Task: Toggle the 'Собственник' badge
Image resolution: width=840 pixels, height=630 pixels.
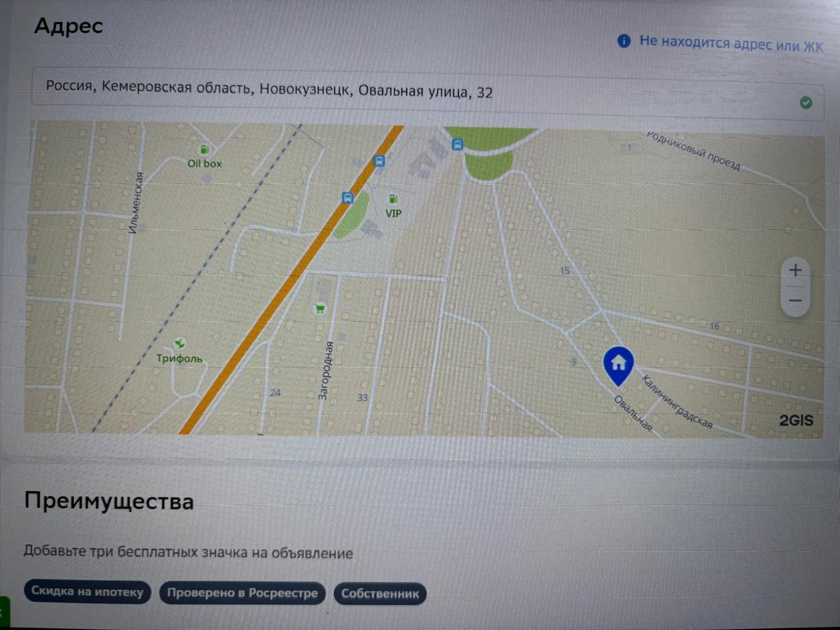Action: coord(380,594)
